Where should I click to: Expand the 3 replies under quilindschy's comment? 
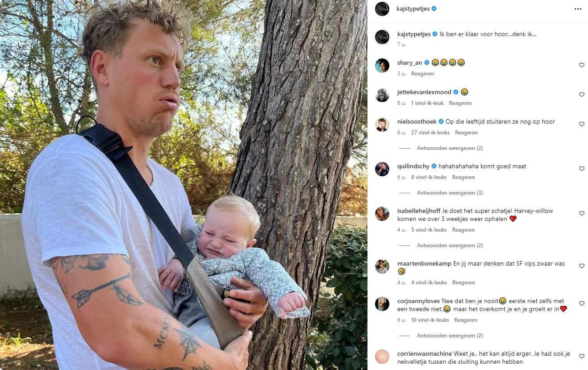click(450, 193)
